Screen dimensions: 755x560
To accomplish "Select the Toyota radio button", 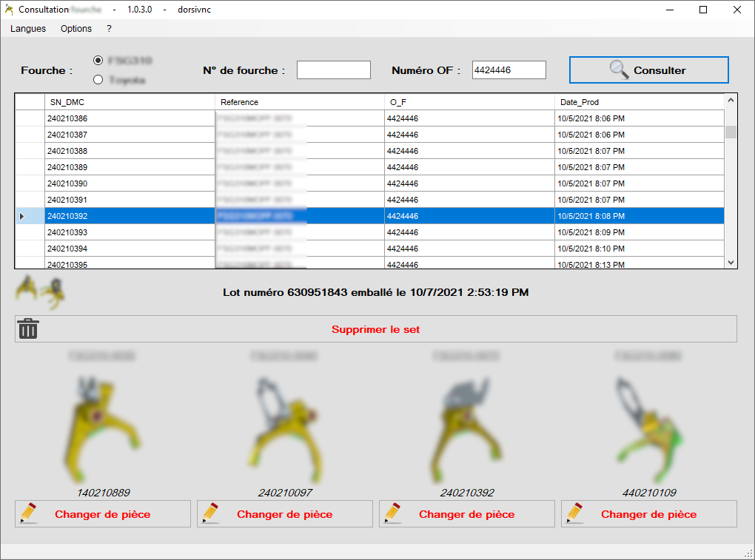I will [98, 79].
